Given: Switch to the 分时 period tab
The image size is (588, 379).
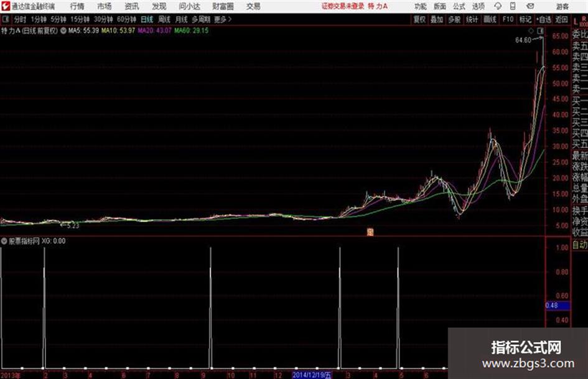Looking at the screenshot, I should pos(21,19).
